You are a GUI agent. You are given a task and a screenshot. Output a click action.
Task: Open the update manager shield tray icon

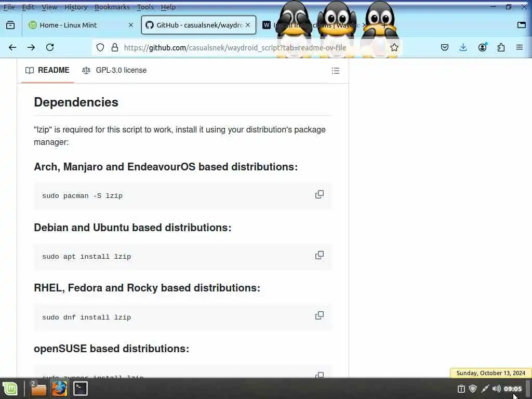(x=473, y=389)
